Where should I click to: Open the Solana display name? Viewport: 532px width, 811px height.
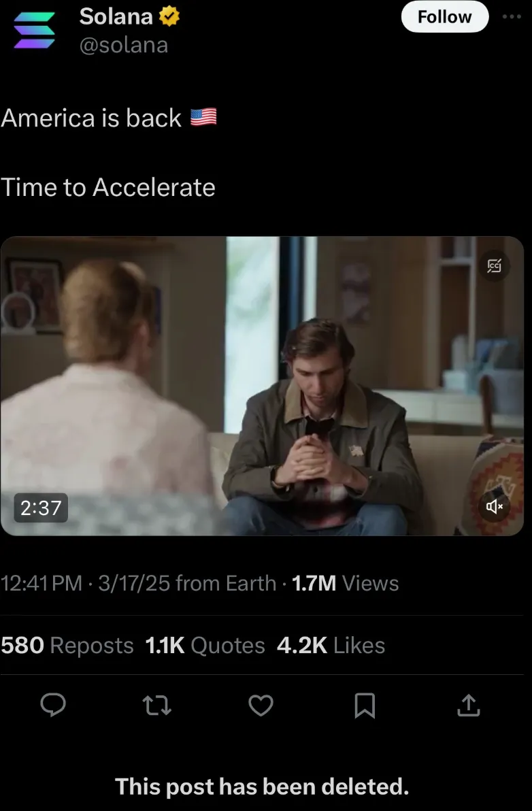(x=116, y=16)
